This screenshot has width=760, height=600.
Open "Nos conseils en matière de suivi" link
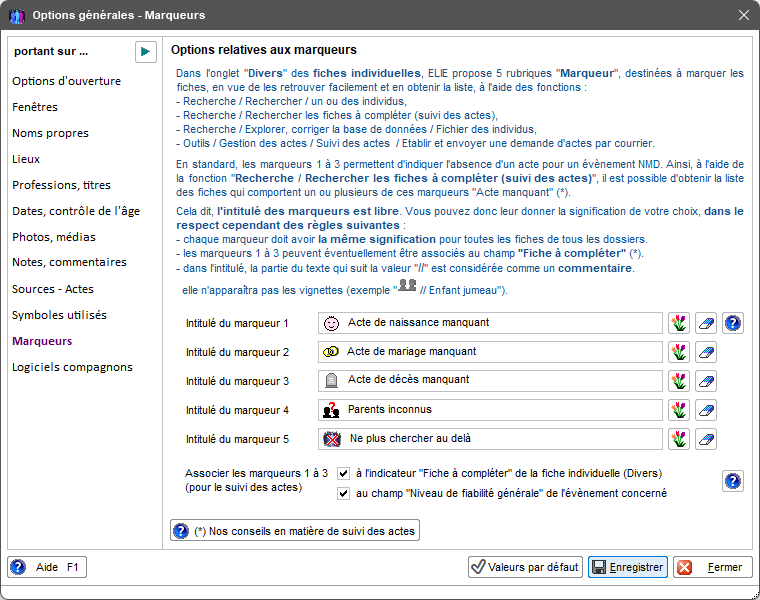(295, 531)
